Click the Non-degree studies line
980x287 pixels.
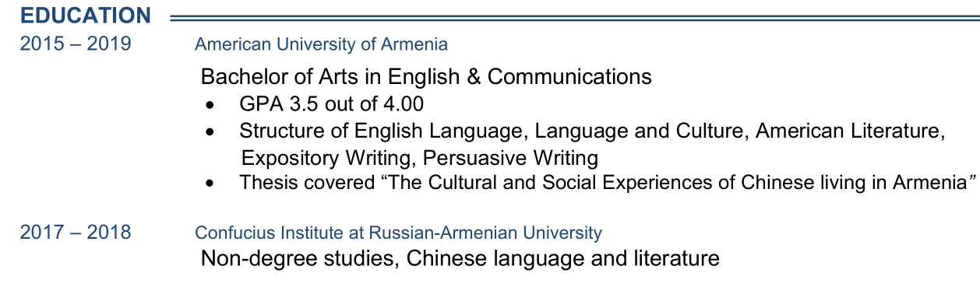coord(460,258)
